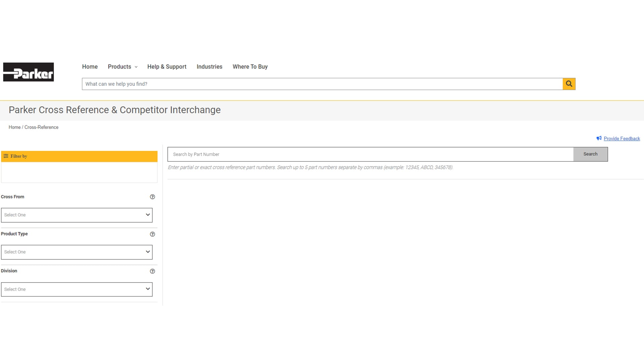Image resolution: width=644 pixels, height=362 pixels.
Task: Click the Filter by hamburger icon
Action: coord(6,156)
